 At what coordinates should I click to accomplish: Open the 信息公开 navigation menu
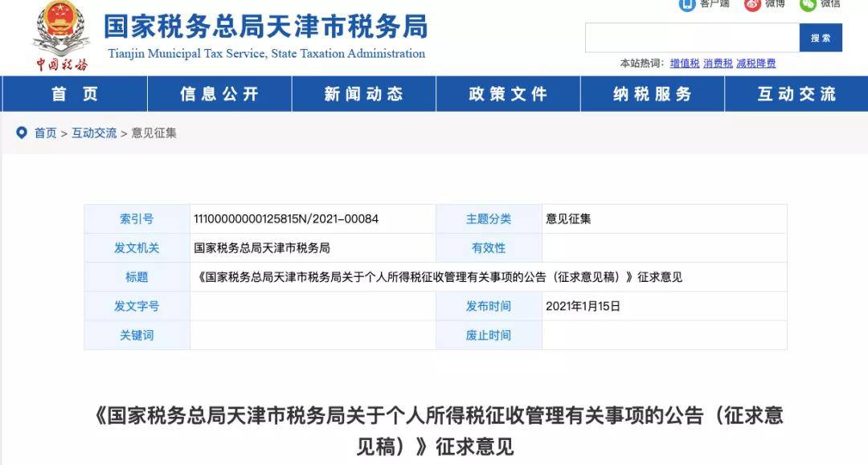(x=219, y=94)
